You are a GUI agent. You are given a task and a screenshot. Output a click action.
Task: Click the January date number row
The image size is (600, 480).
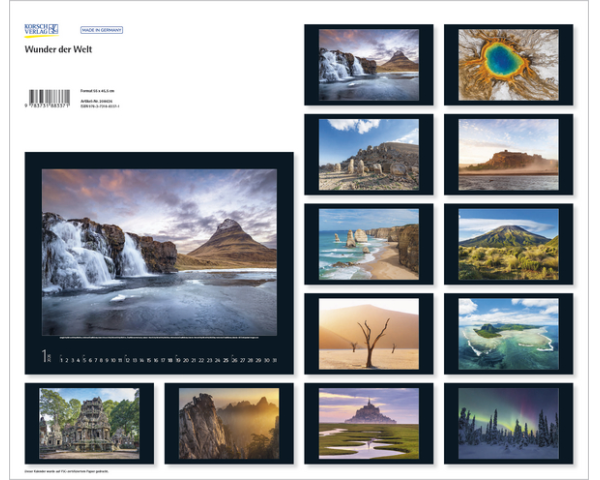coord(167,359)
